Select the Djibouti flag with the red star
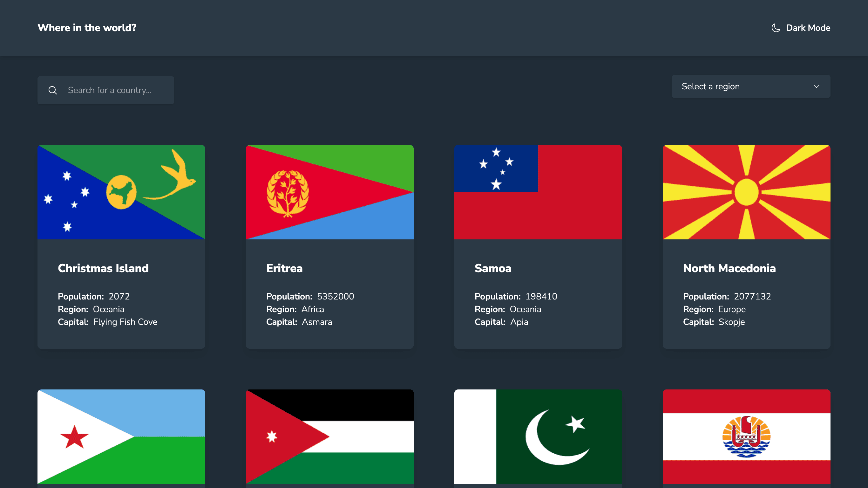This screenshot has width=868, height=488. [121, 436]
